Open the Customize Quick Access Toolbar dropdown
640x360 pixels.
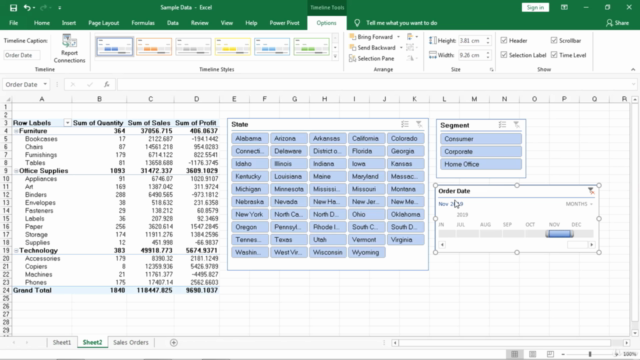click(60, 8)
